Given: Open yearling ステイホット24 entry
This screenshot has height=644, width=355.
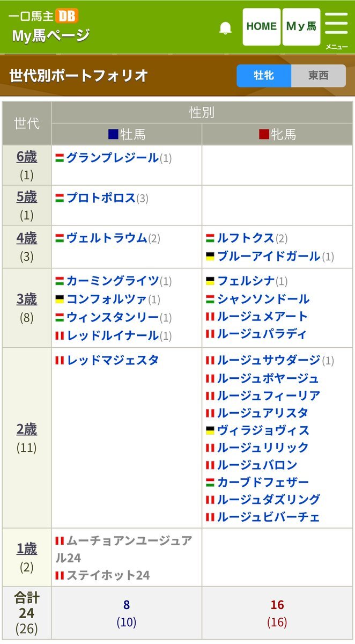Looking at the screenshot, I should (x=108, y=575).
